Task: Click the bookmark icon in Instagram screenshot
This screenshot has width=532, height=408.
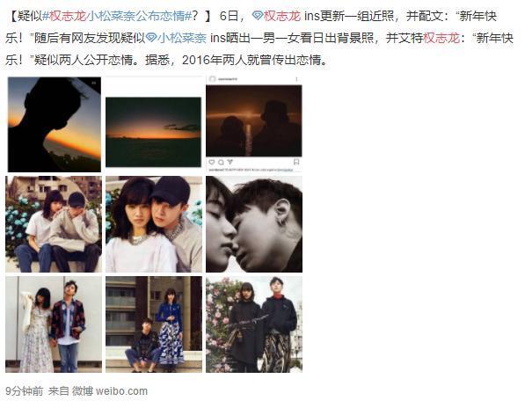Action: 296,162
